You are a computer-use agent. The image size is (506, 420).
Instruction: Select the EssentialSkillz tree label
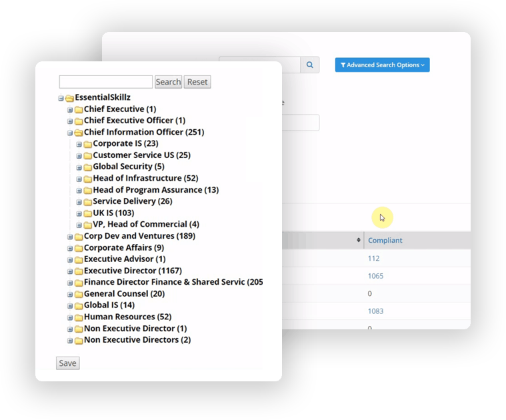[103, 97]
